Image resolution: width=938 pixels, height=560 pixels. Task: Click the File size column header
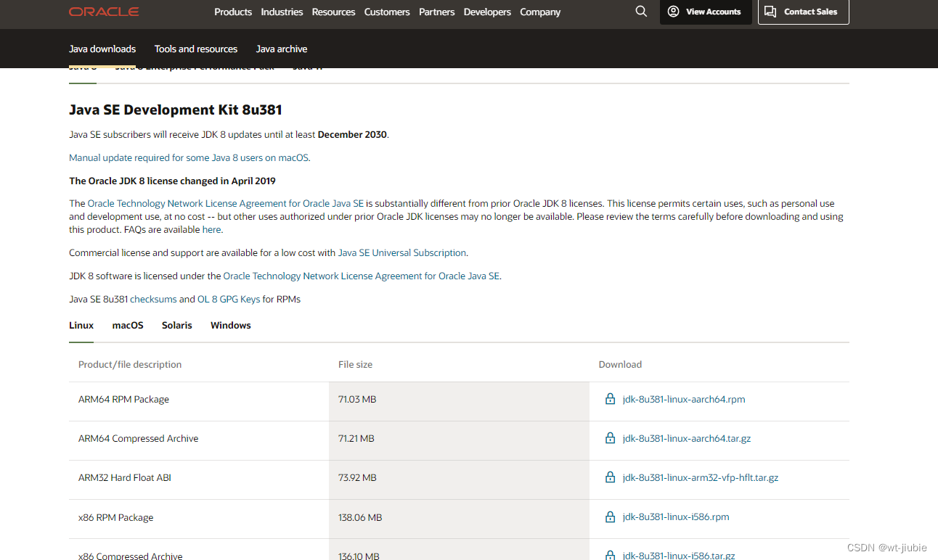point(355,364)
